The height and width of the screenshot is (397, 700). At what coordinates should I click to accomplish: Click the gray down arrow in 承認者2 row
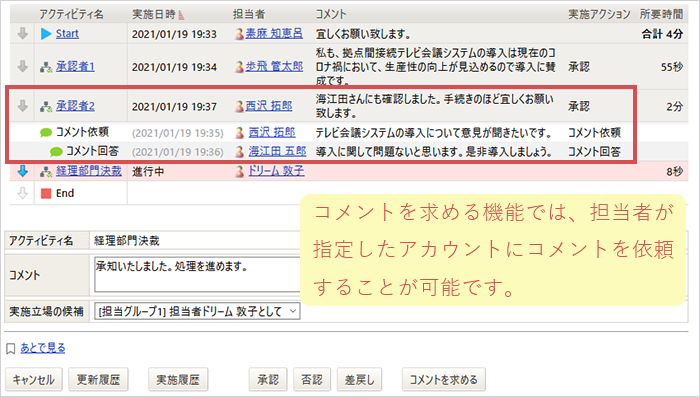click(x=23, y=106)
